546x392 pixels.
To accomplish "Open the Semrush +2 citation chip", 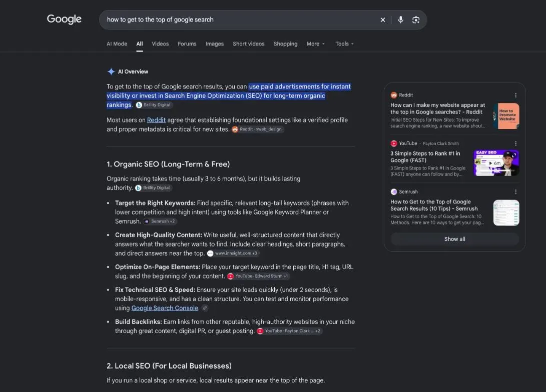I will pos(160,221).
